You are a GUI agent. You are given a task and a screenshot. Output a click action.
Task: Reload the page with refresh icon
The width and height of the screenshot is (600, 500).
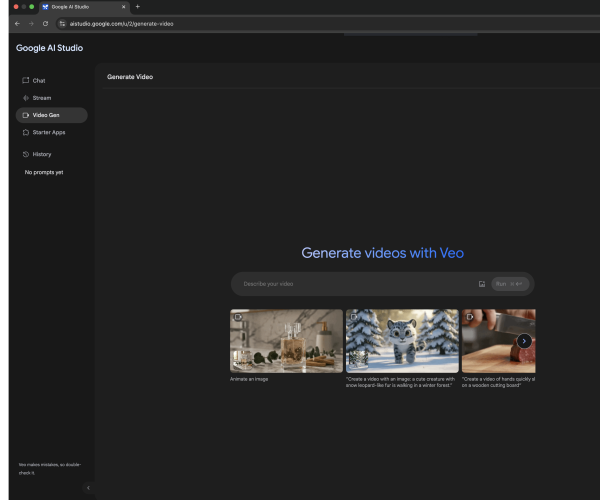point(46,24)
